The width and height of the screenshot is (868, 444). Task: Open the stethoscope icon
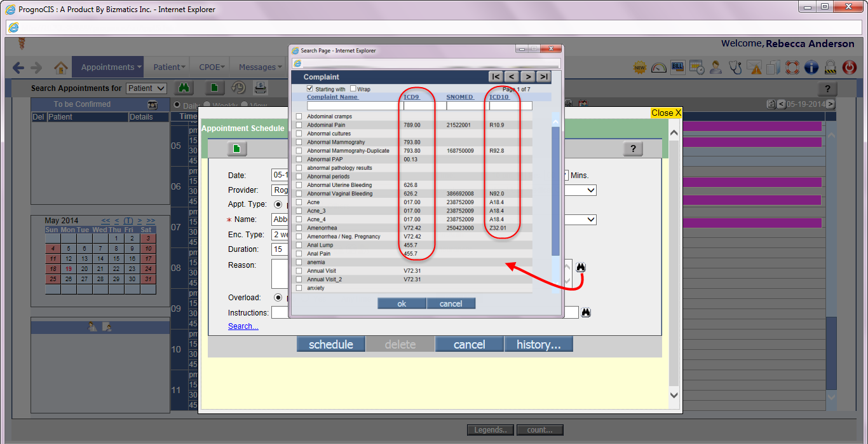pyautogui.click(x=735, y=67)
